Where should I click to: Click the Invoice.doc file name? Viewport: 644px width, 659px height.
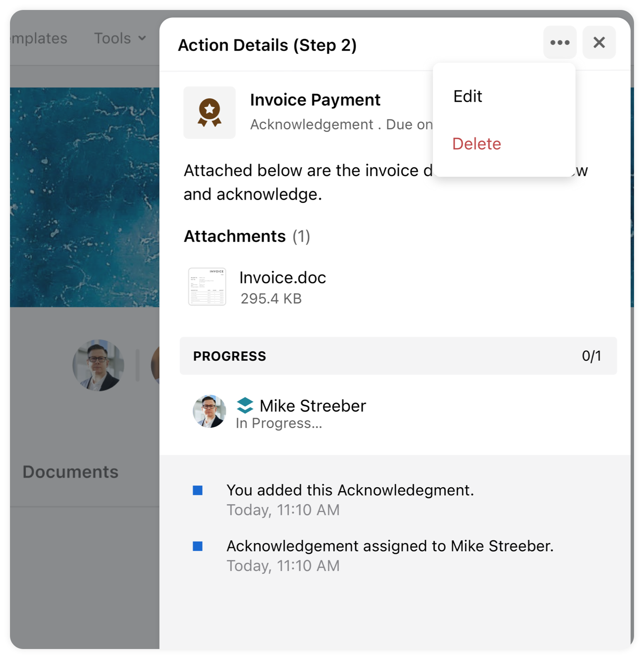[x=282, y=277]
